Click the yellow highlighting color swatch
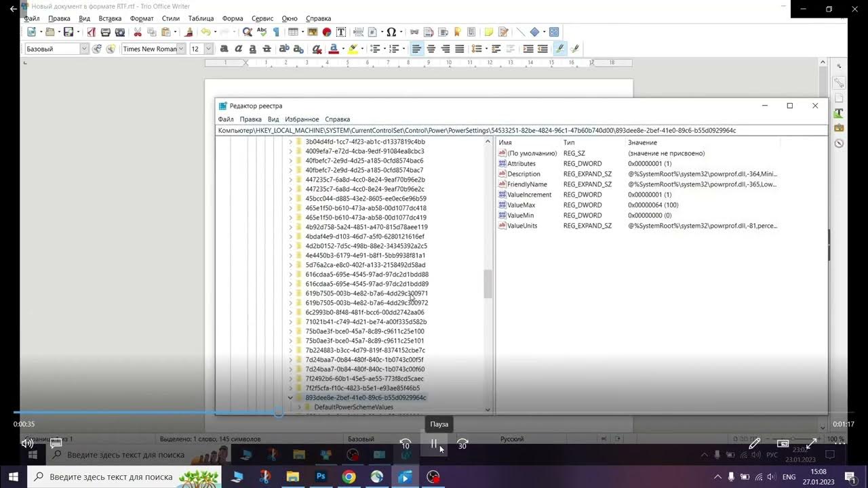868x488 pixels. pyautogui.click(x=353, y=49)
